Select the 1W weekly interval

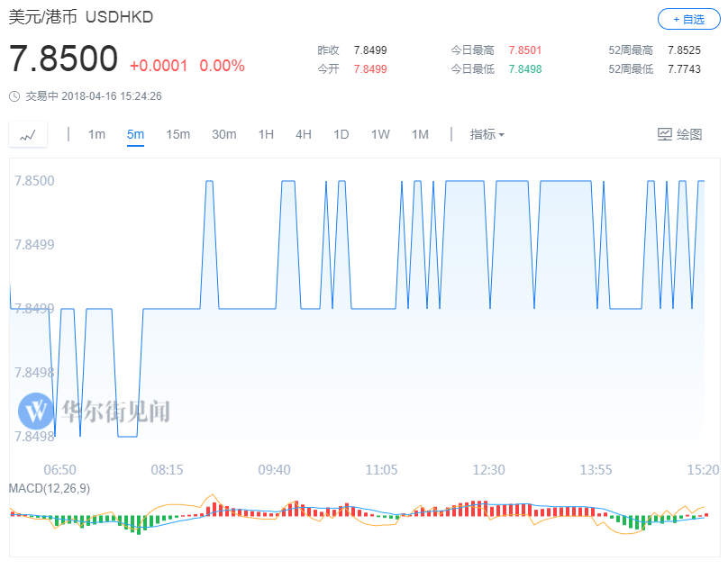pos(380,134)
